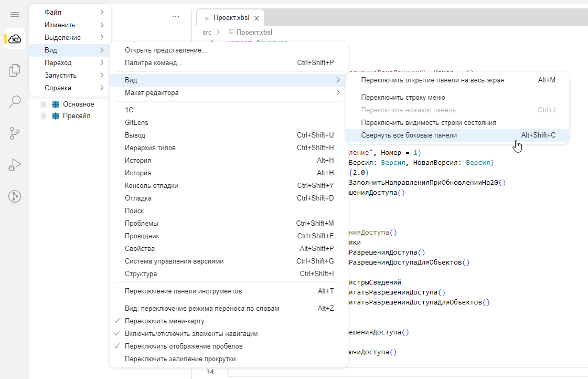Toggle Переключить мини-карту checkmark item
This screenshot has width=588, height=379.
(229, 321)
